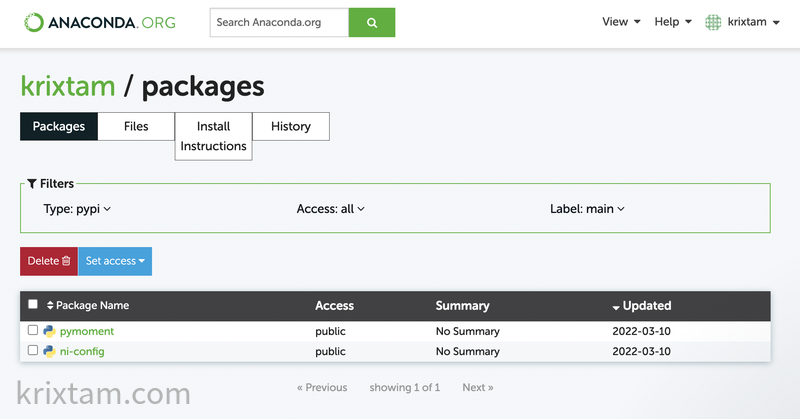Click the sort arrows beside Package Name

coord(50,306)
